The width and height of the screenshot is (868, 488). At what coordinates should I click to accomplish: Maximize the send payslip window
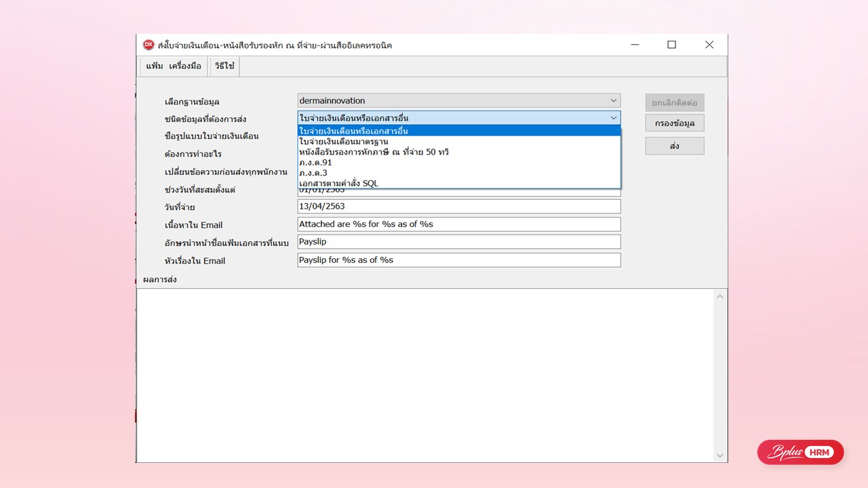671,45
